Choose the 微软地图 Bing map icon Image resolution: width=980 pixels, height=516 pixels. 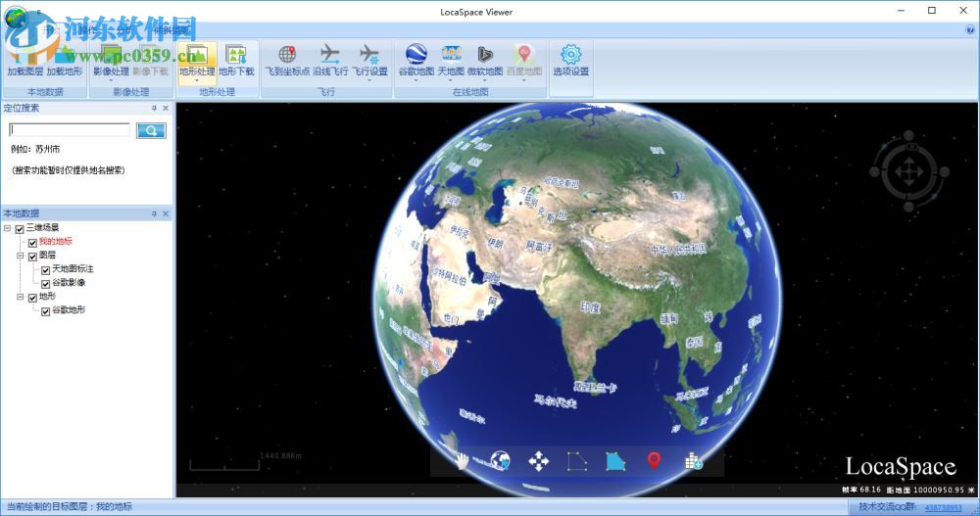tap(485, 55)
